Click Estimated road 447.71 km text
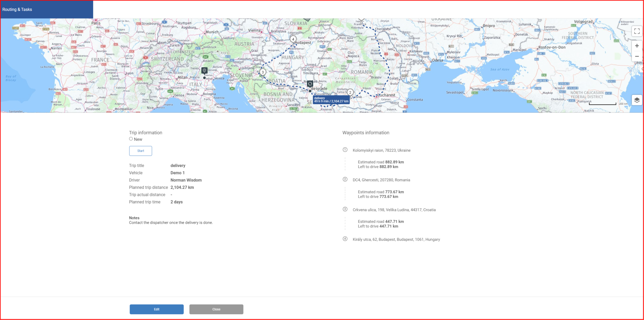The width and height of the screenshot is (644, 320). tap(381, 222)
